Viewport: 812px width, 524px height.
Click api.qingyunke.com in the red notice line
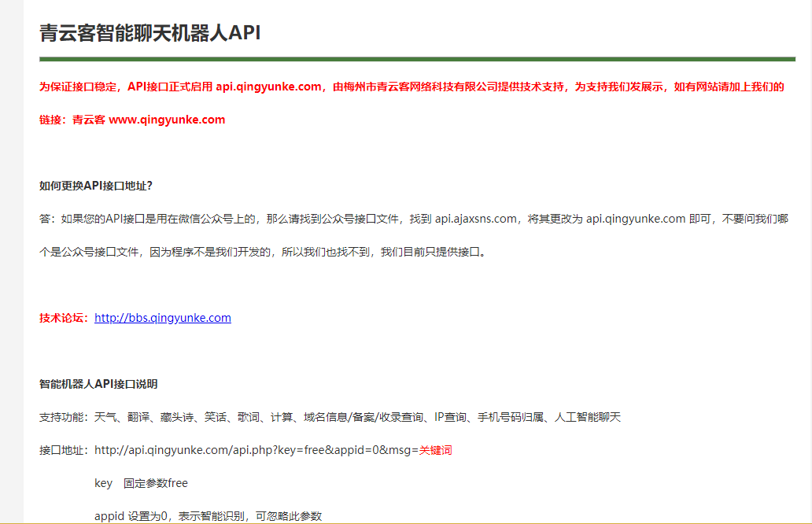(268, 87)
